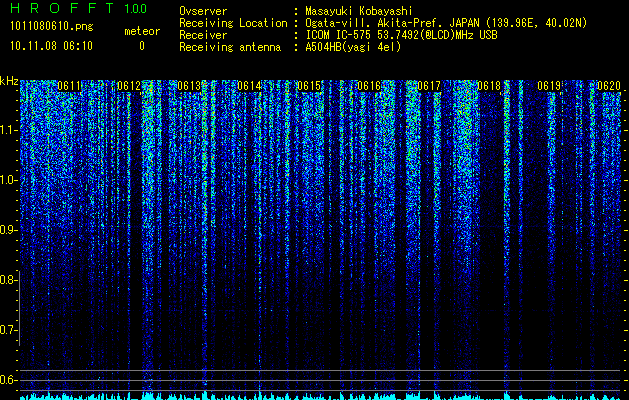This screenshot has width=629, height=400.
Task: Select the file name 1011080610.png
Action: (x=52, y=27)
